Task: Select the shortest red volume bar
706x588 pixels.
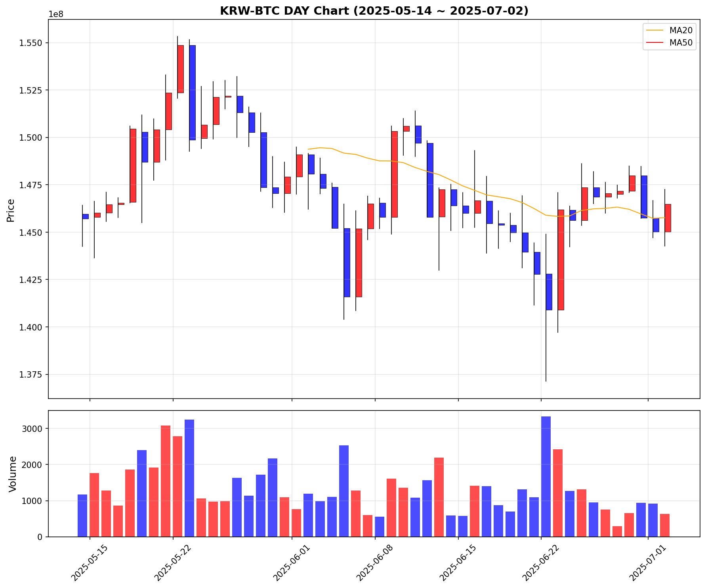Action: (x=617, y=531)
